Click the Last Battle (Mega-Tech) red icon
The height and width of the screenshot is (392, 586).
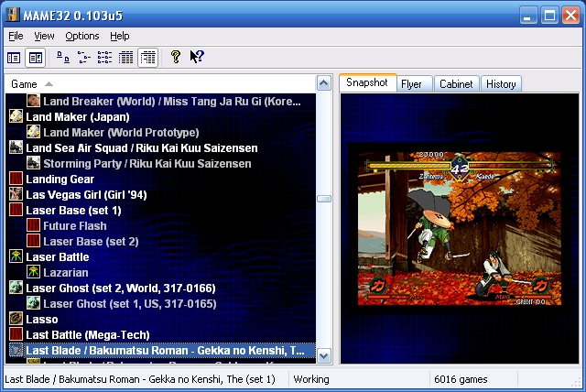(16, 334)
